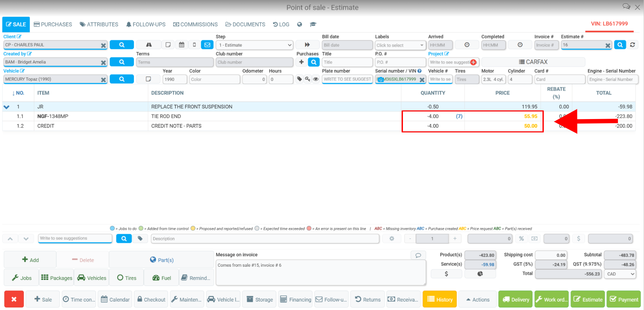Screen dimensions: 644x310
Task: View the LOG tab
Action: point(281,24)
